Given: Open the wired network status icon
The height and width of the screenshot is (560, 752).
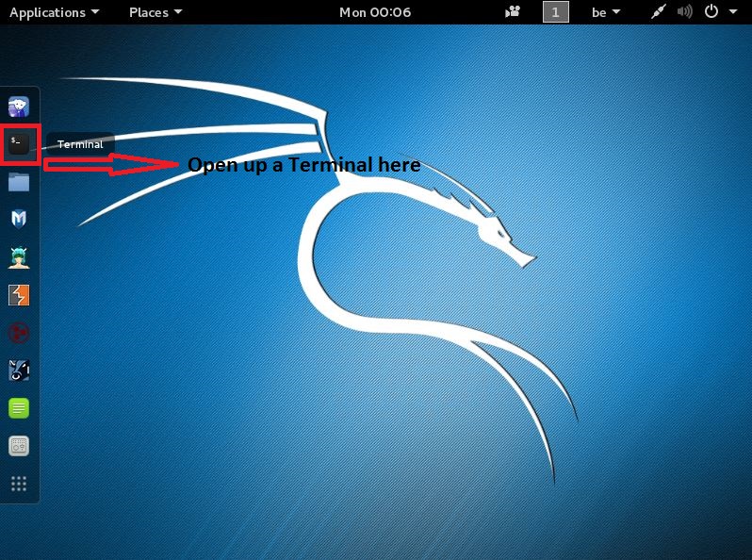Looking at the screenshot, I should coord(659,11).
